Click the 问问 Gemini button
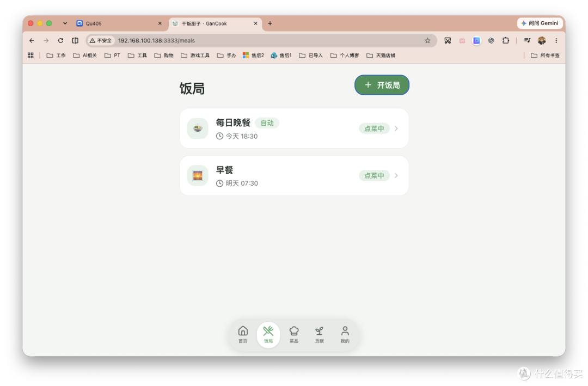Screen dimensions: 588x386 pyautogui.click(x=540, y=23)
